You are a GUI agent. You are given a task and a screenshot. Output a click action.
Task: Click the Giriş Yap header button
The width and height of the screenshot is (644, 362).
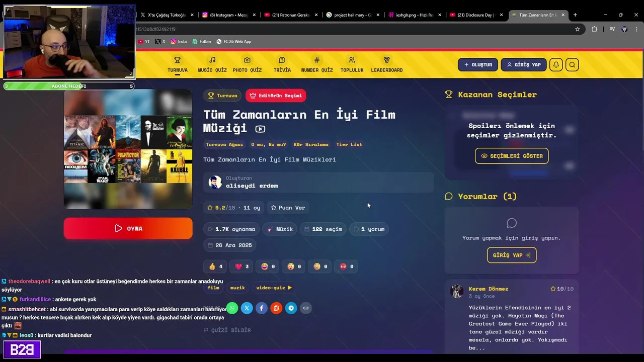point(523,65)
